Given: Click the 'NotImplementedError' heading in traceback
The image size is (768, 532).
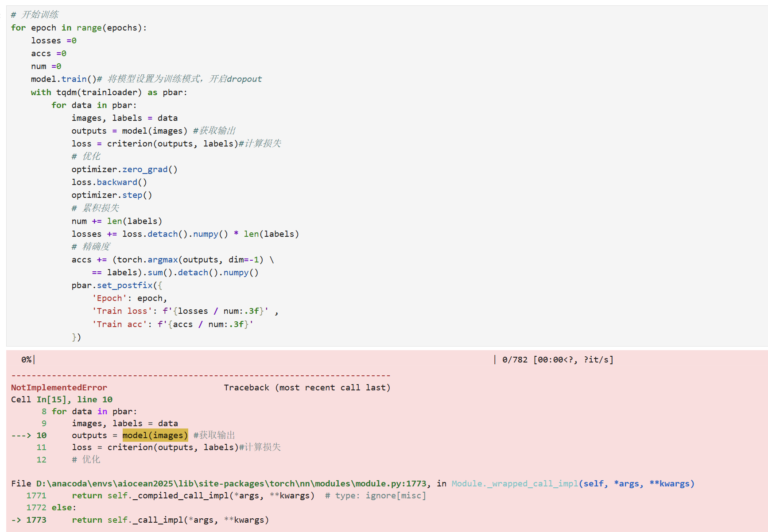Looking at the screenshot, I should click(59, 388).
